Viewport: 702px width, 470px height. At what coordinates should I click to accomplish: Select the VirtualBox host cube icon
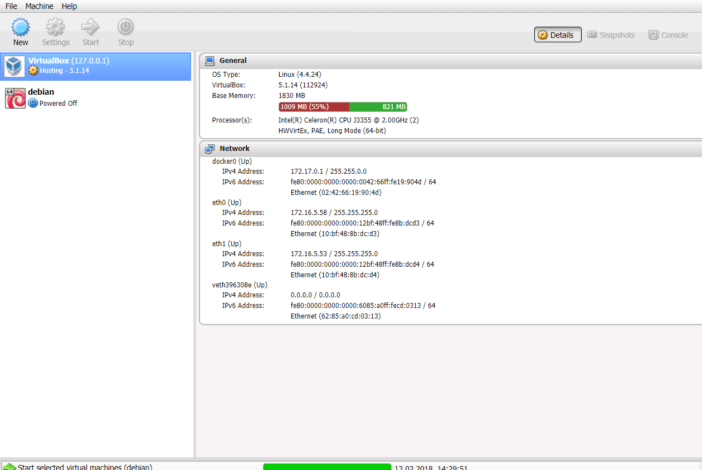(x=14, y=66)
